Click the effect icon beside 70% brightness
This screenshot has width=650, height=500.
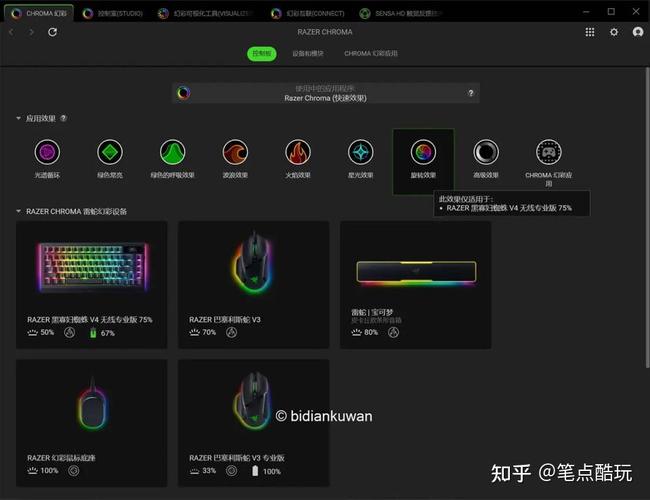232,332
